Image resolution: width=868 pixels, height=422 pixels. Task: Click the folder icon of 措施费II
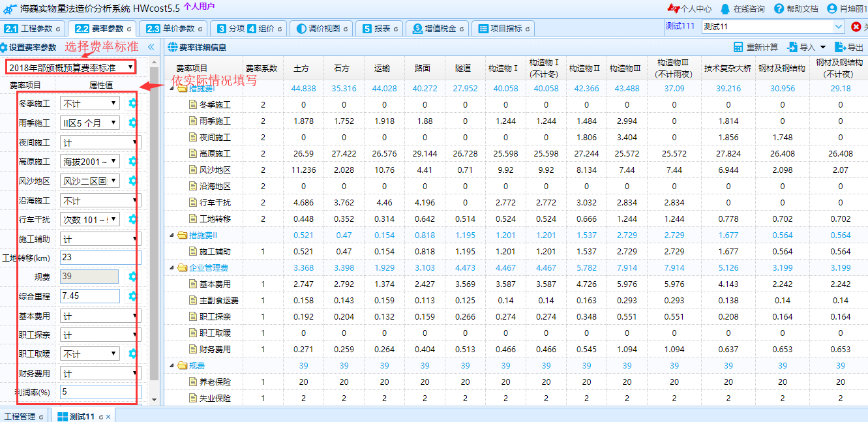[x=182, y=235]
